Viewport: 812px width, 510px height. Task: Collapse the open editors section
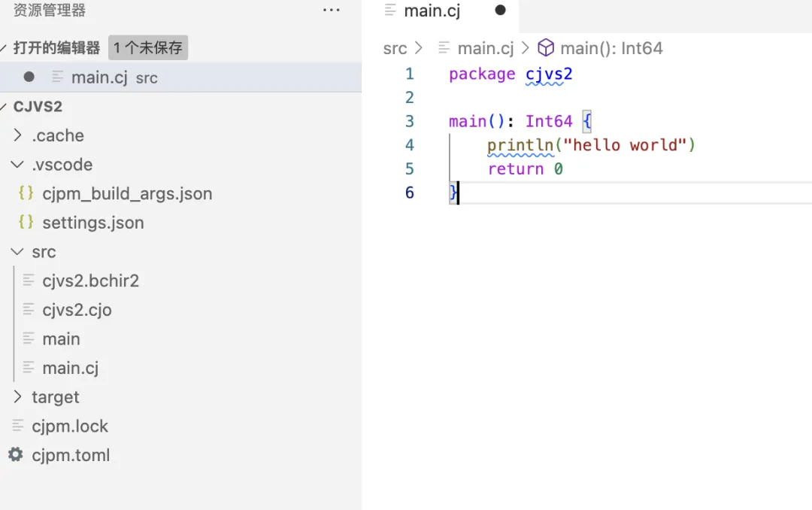[x=6, y=48]
